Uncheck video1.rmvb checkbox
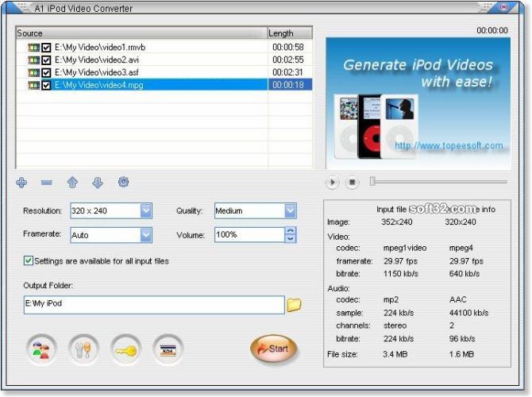 (x=46, y=48)
